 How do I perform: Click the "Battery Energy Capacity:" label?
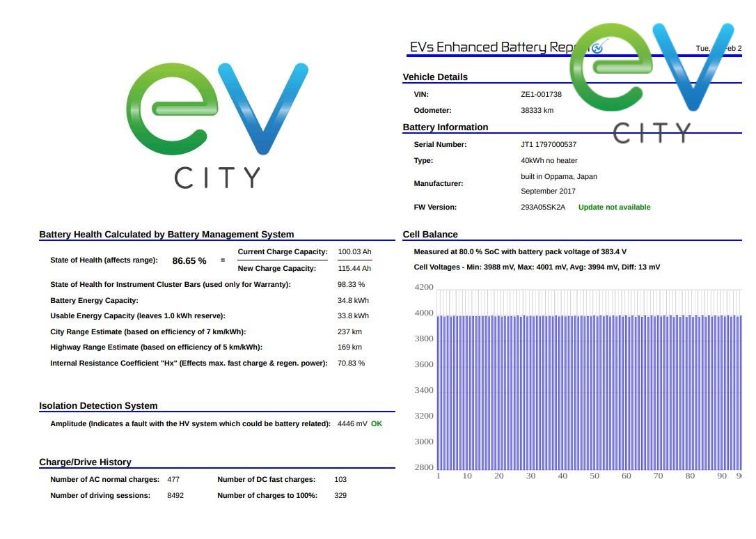pyautogui.click(x=94, y=300)
